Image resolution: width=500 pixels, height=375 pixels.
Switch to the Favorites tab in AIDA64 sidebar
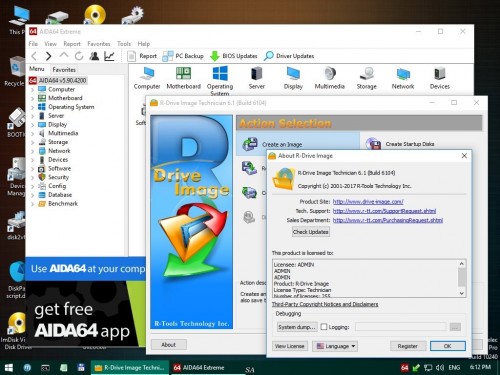[x=64, y=70]
